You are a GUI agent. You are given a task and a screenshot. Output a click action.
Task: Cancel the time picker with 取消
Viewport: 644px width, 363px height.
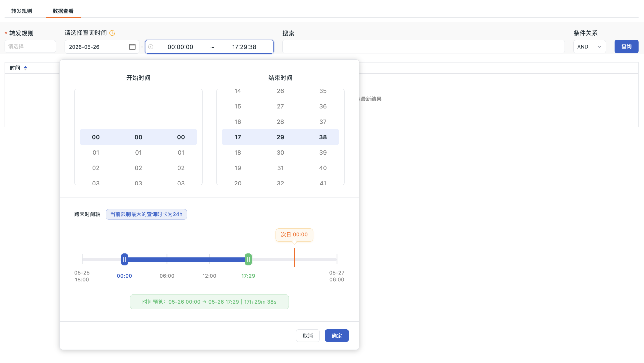coord(308,336)
